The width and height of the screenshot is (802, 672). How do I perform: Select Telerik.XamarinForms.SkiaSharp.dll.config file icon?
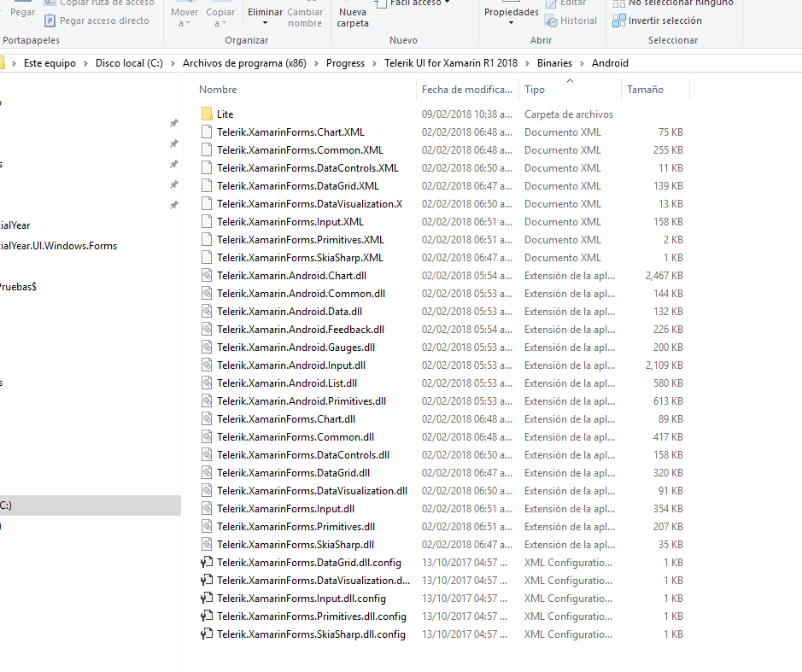click(x=207, y=634)
